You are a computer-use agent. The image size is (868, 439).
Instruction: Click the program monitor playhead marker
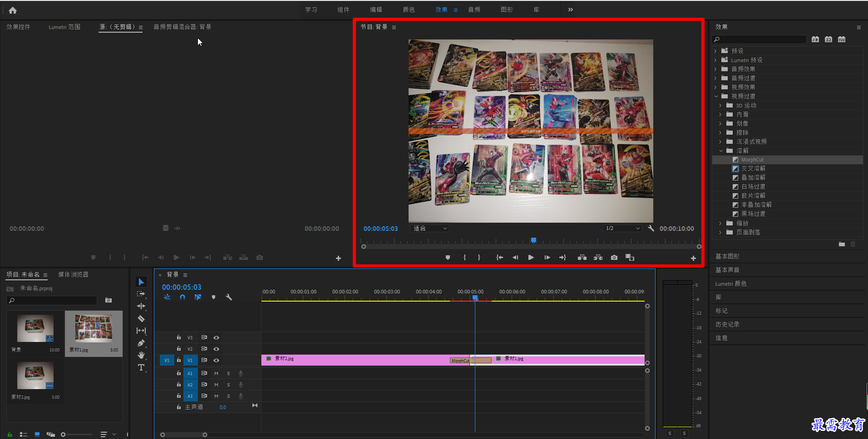[534, 240]
